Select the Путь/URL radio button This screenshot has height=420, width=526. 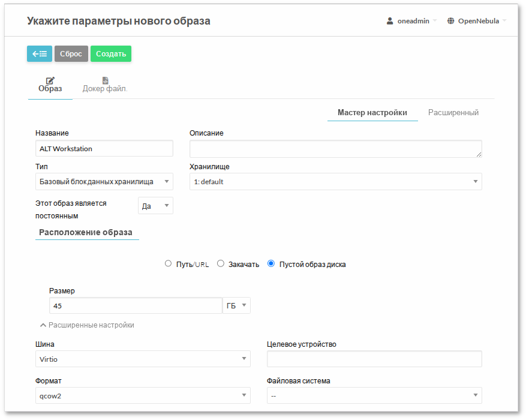pos(168,263)
